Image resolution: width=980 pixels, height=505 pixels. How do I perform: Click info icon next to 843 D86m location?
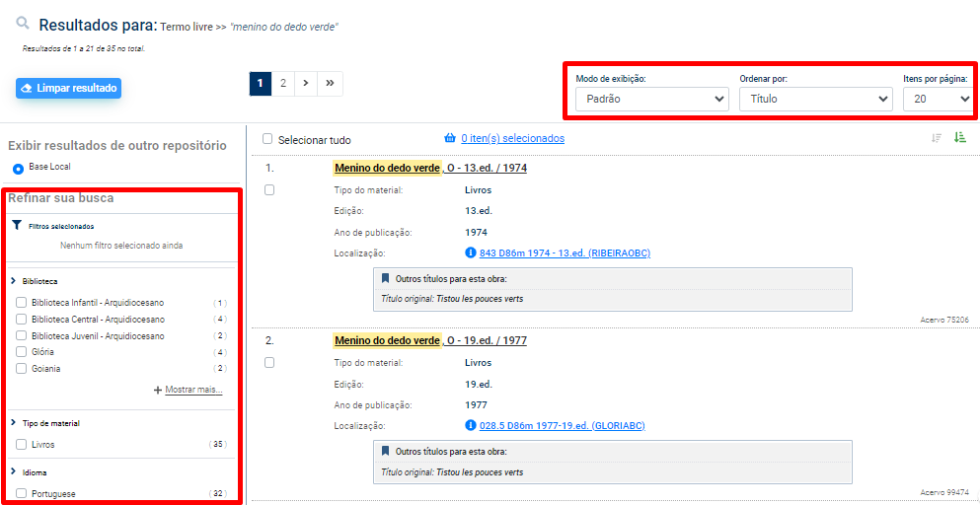[471, 253]
